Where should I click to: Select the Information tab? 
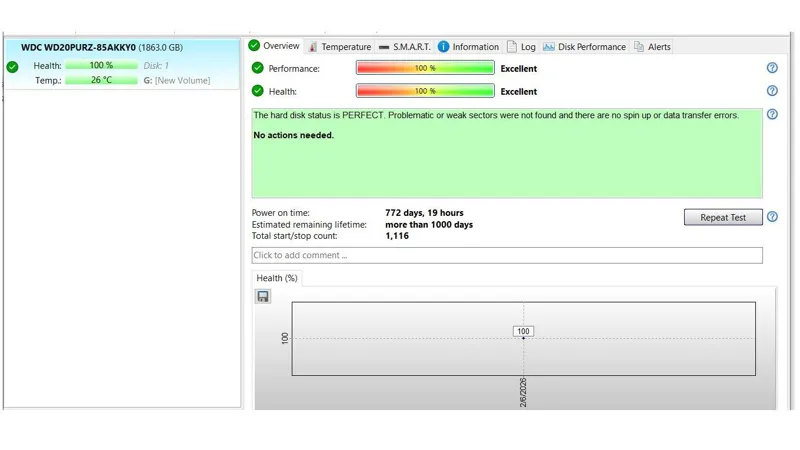click(468, 47)
